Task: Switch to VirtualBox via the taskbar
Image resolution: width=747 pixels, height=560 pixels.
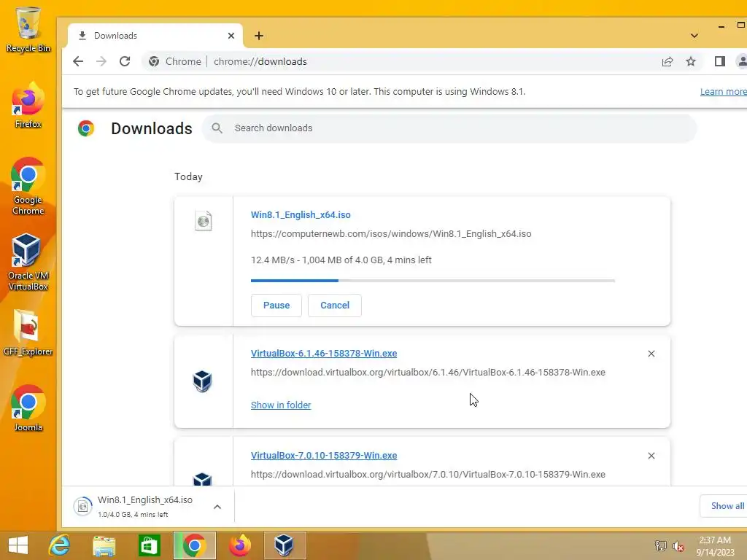Action: [x=285, y=545]
